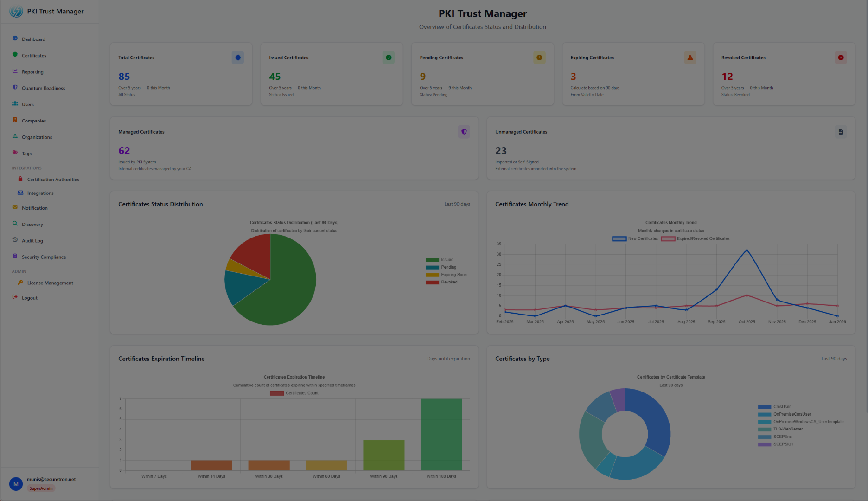
Task: Click the License Management key icon
Action: point(20,283)
